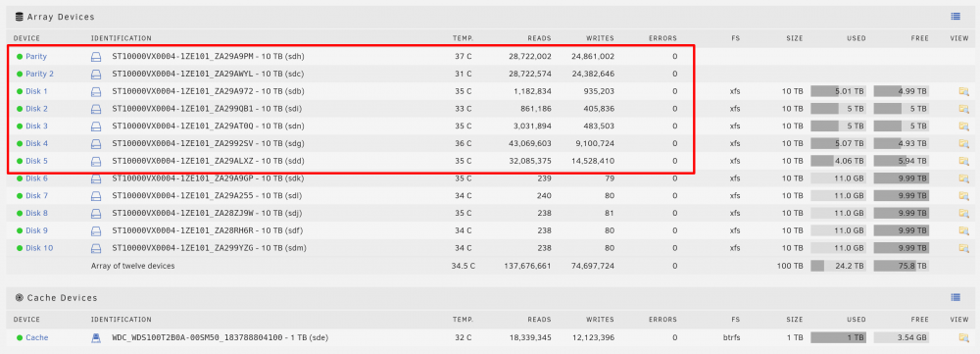
Task: Click the Disk 4 used-space bar showing 5.07 TB
Action: (838, 144)
